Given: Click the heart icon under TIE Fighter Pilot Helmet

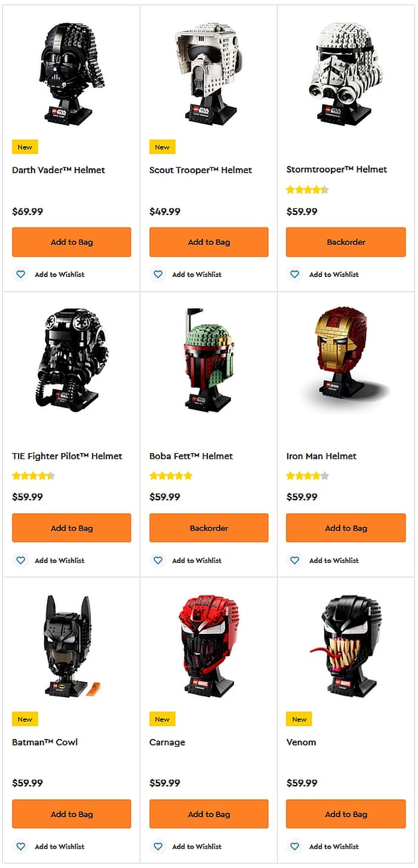Looking at the screenshot, I should point(21,561).
